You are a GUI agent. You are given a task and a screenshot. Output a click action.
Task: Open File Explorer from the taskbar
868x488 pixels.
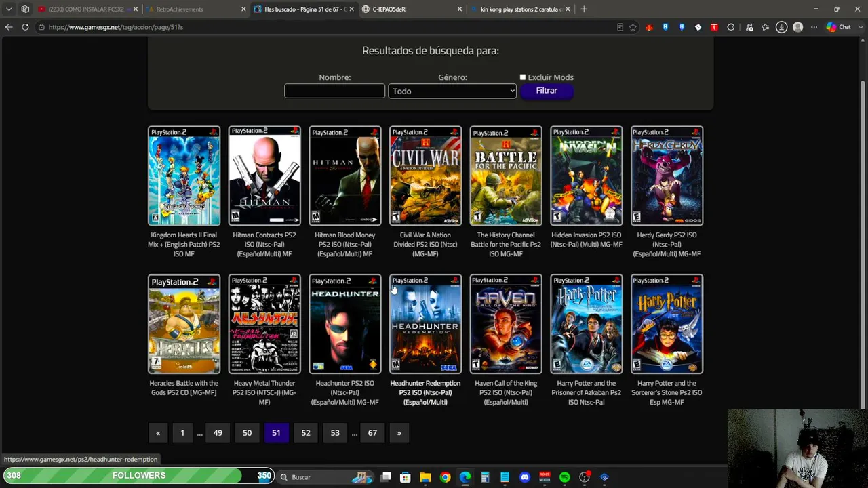coord(425,477)
